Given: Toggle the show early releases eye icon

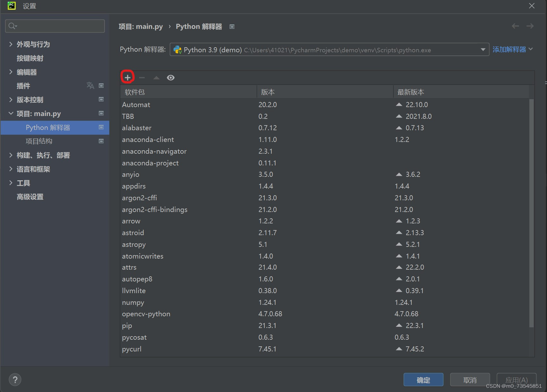Looking at the screenshot, I should tap(171, 78).
